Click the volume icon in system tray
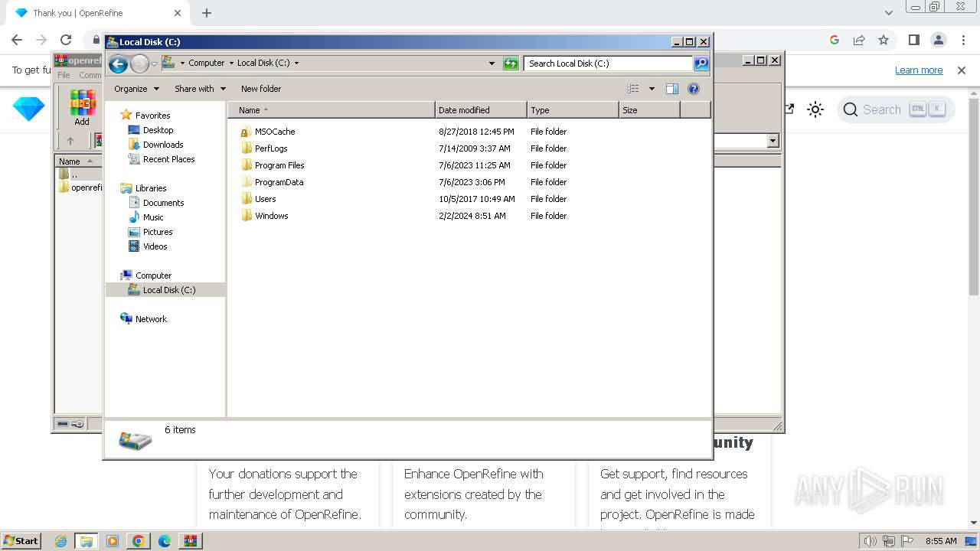 coord(870,541)
